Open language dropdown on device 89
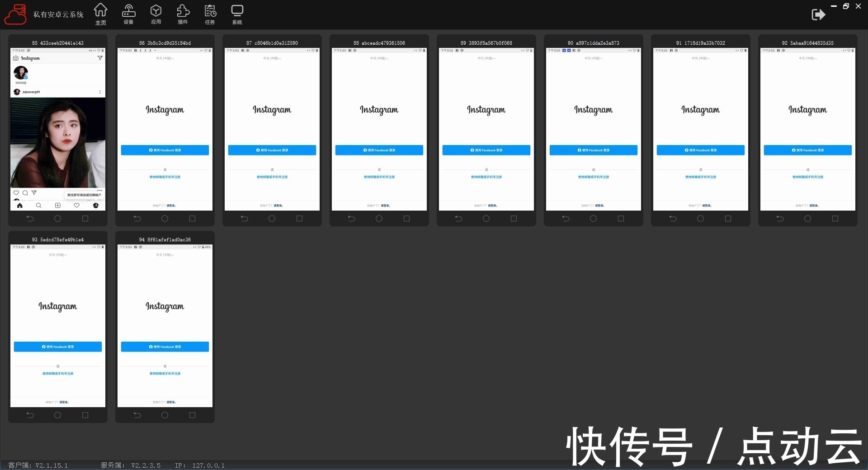Screen dimensions: 868x470 coord(486,58)
